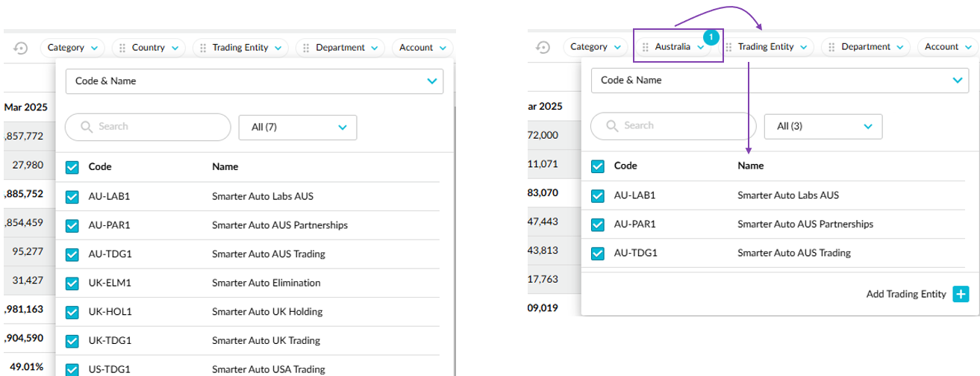Open the Department filter next to Country
This screenshot has height=376, width=980.
click(340, 48)
